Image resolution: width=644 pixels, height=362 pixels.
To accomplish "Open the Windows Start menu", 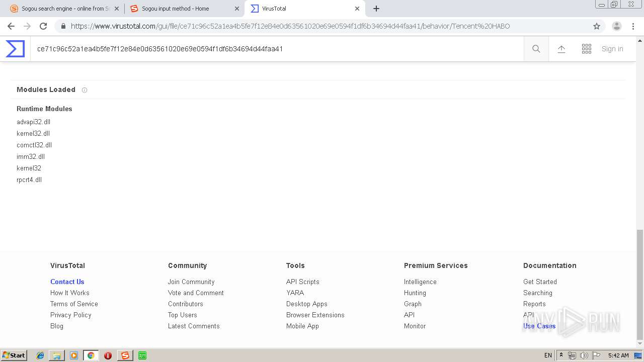I will click(x=14, y=355).
